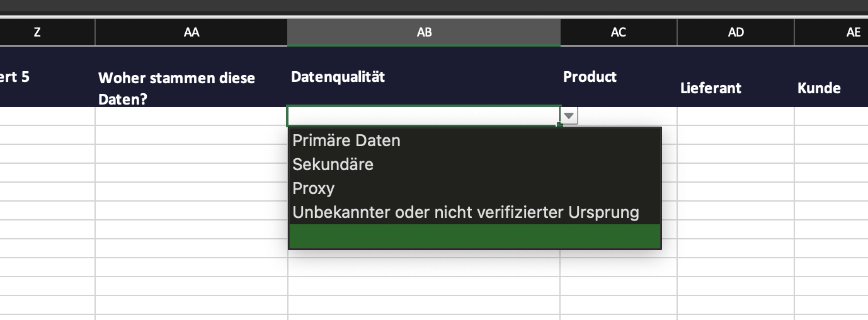Click the Kunde header cell
Viewport: 868px width, 320px height.
point(831,77)
